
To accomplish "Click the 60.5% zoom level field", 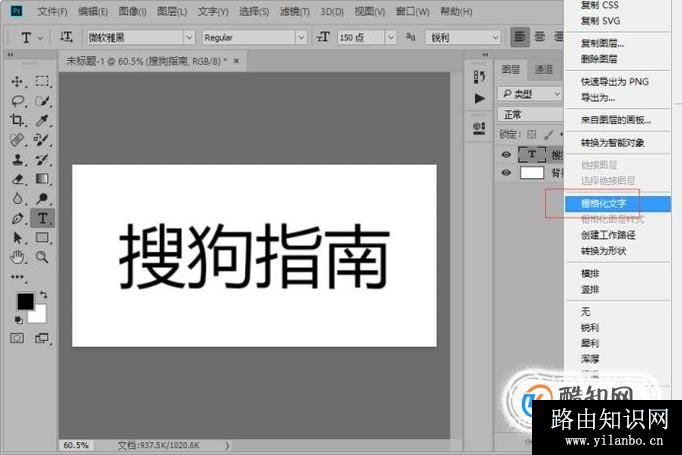I will coord(76,445).
